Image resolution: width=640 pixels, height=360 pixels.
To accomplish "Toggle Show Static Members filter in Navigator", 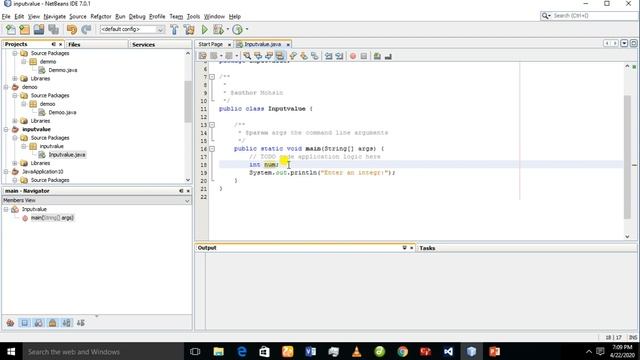I will point(38,323).
